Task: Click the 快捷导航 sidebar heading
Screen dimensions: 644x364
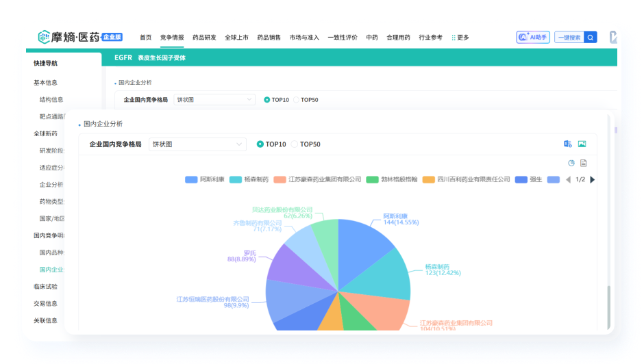Action: (45, 63)
